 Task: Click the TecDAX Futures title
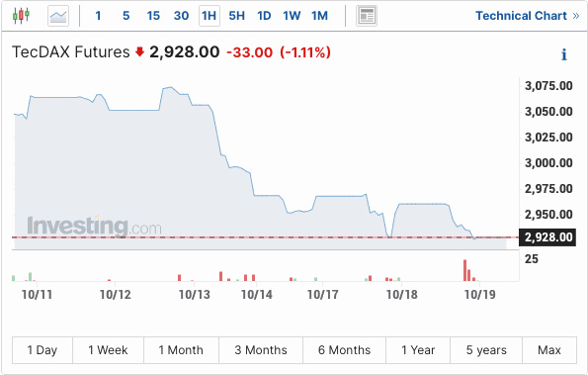(71, 51)
